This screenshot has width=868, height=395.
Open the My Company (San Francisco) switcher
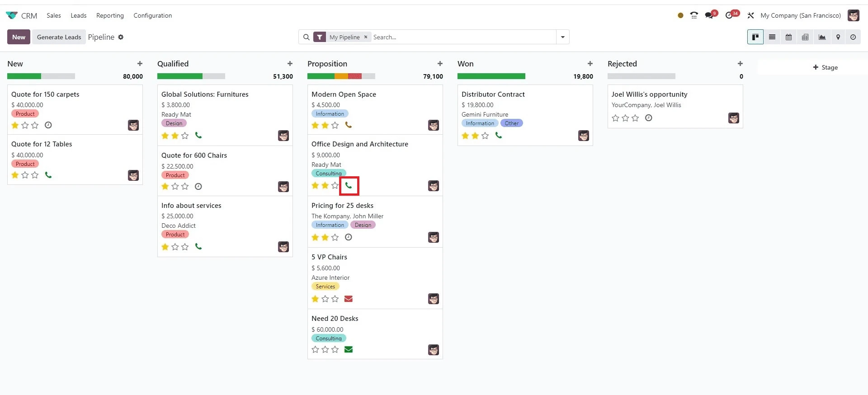[800, 15]
